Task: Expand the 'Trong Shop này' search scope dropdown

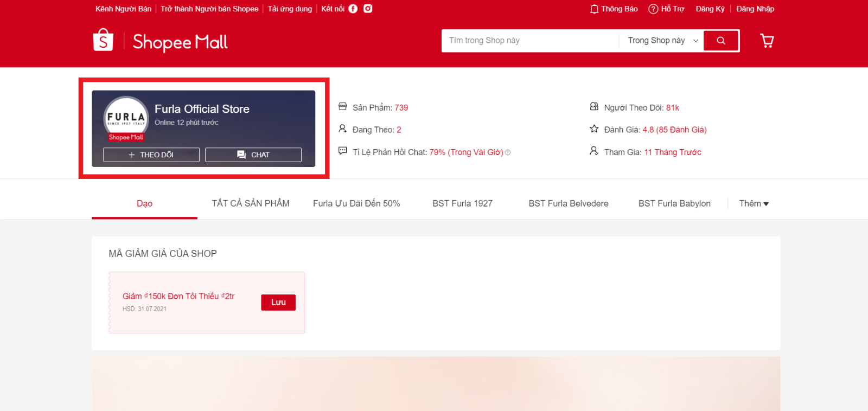Action: click(662, 41)
